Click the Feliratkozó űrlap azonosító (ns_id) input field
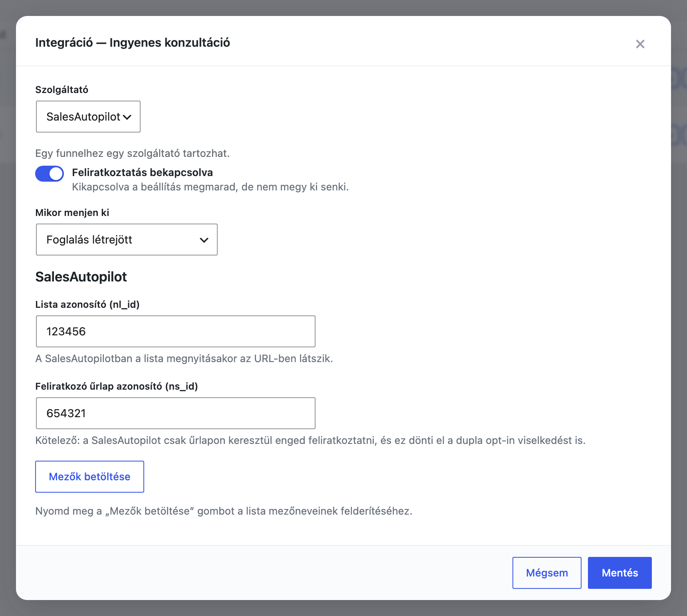Viewport: 687px width, 616px height. click(176, 413)
